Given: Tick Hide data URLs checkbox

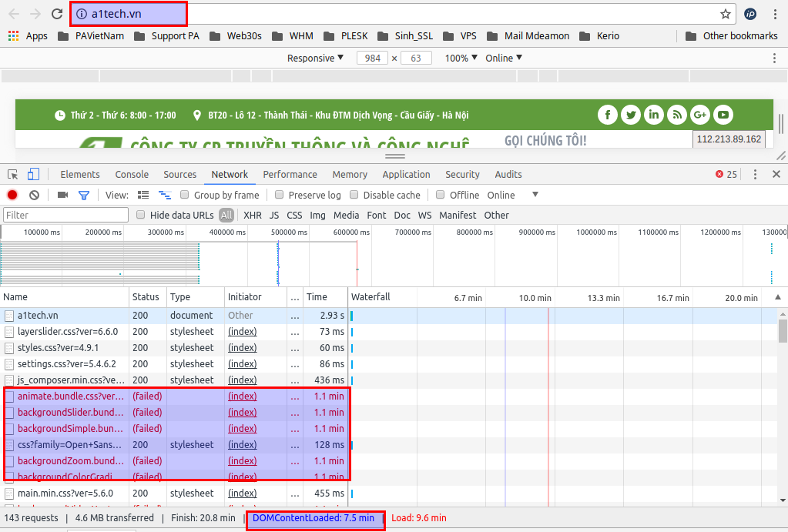Looking at the screenshot, I should [141, 215].
